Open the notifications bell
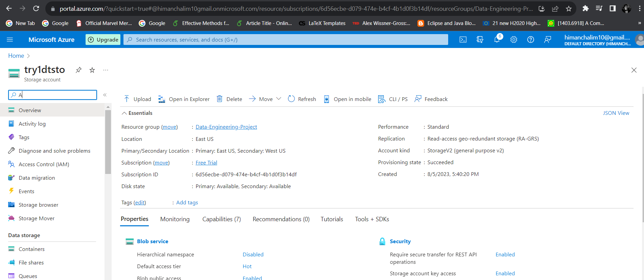 tap(497, 40)
